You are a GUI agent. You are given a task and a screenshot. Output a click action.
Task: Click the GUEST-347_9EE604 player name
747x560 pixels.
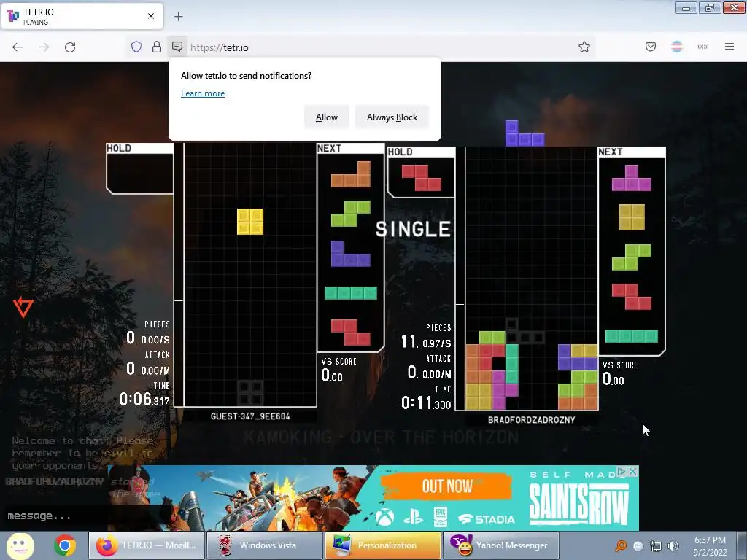pyautogui.click(x=250, y=416)
